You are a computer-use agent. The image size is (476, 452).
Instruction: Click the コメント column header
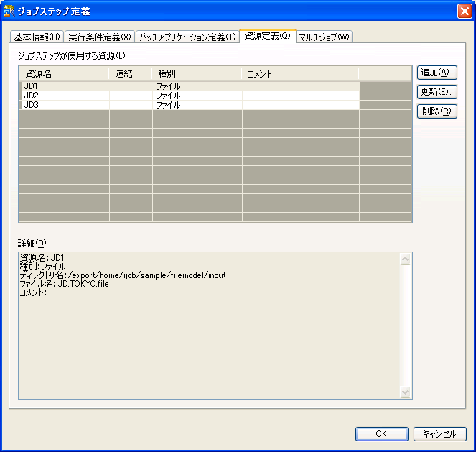point(299,73)
